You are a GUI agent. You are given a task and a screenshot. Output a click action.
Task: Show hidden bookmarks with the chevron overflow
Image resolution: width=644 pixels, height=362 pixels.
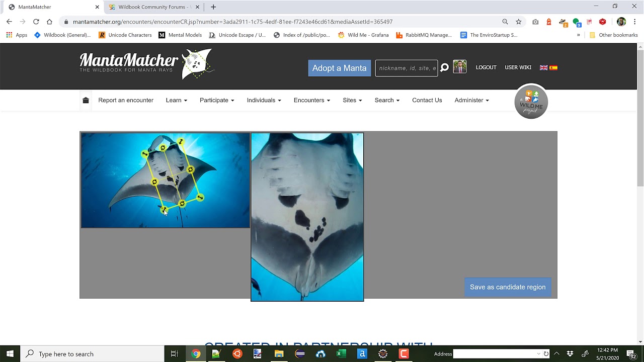pyautogui.click(x=578, y=35)
